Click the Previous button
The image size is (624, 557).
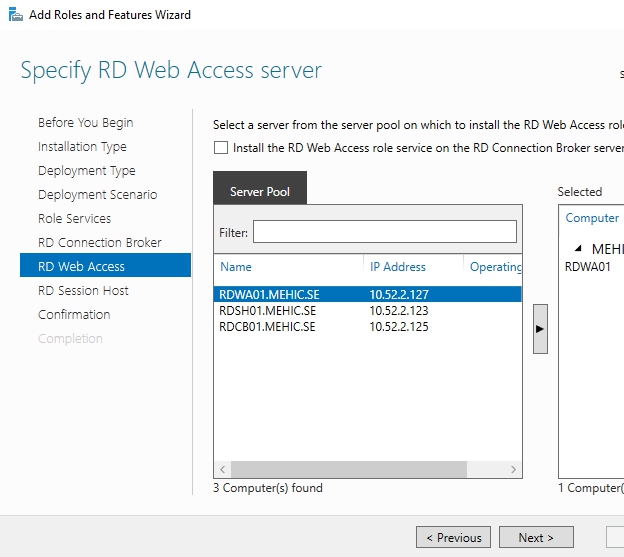(x=453, y=537)
